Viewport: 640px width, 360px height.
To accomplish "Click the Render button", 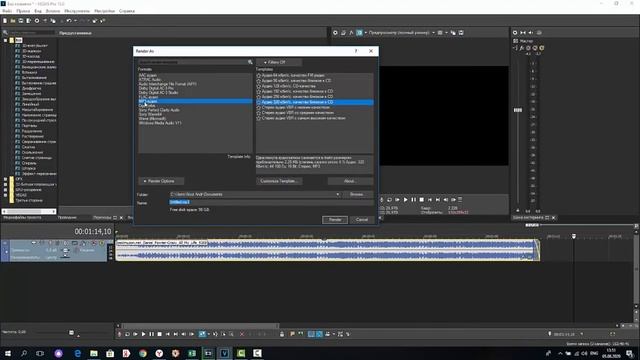I will [335, 220].
